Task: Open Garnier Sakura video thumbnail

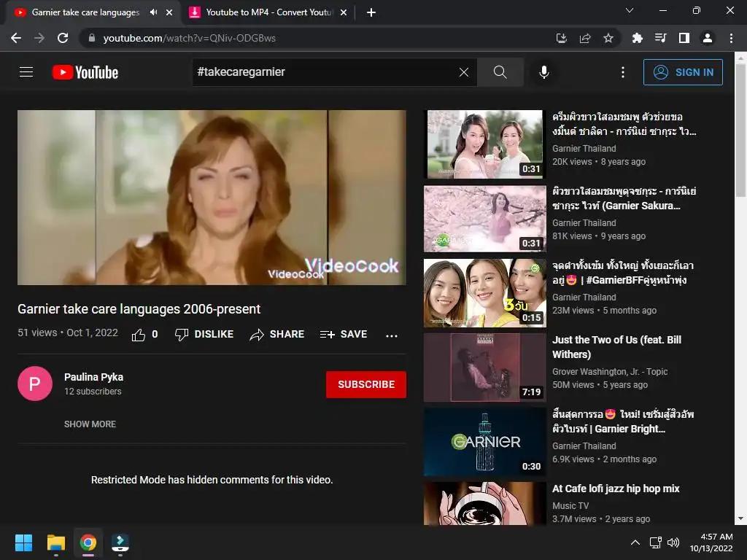Action: click(485, 219)
